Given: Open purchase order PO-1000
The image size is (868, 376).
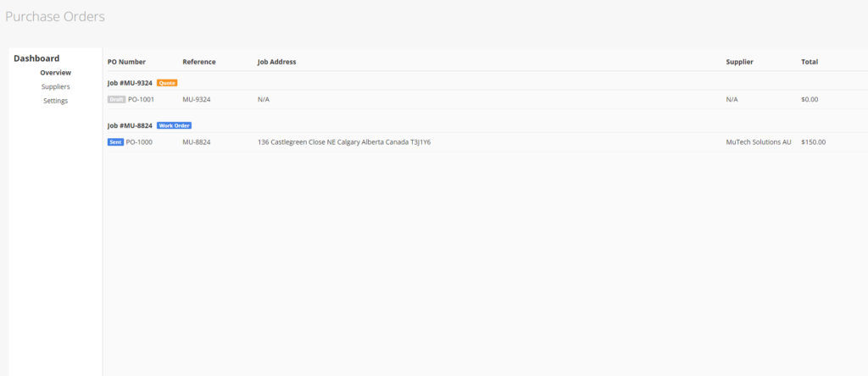Looking at the screenshot, I should (139, 142).
